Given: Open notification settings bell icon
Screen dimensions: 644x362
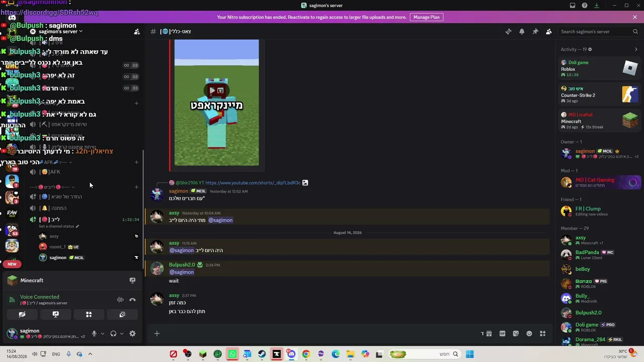Looking at the screenshot, I should coord(522,31).
